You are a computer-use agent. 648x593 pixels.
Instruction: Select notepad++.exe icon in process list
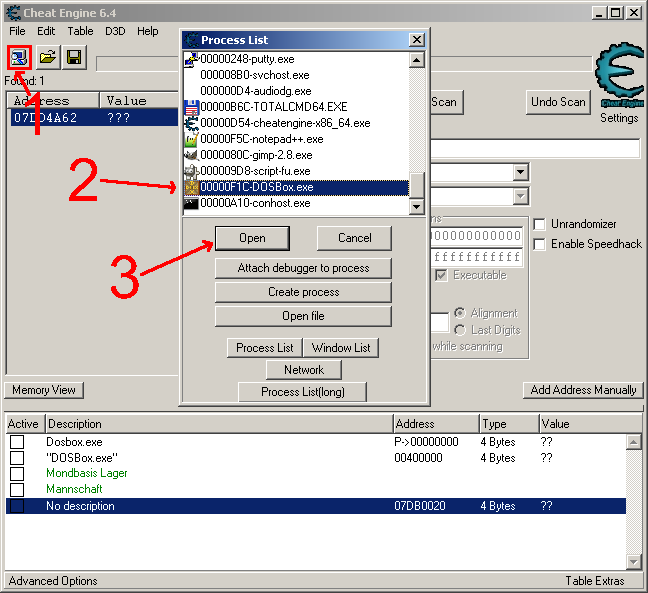[191, 139]
